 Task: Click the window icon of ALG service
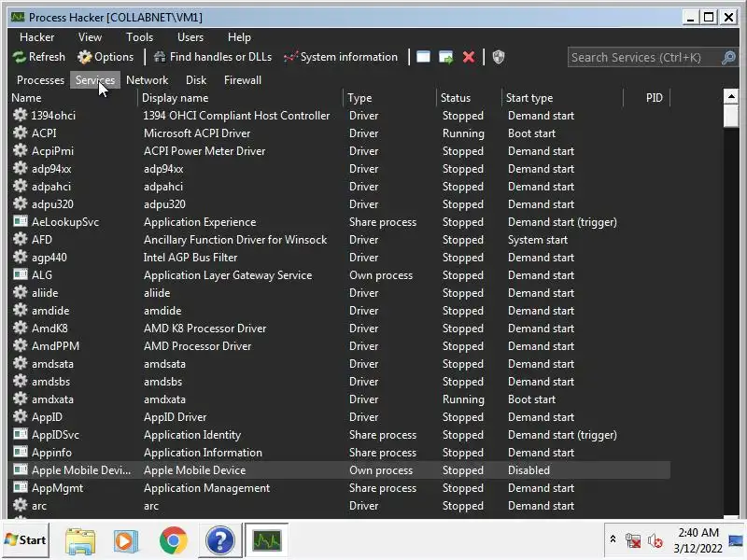pyautogui.click(x=20, y=274)
